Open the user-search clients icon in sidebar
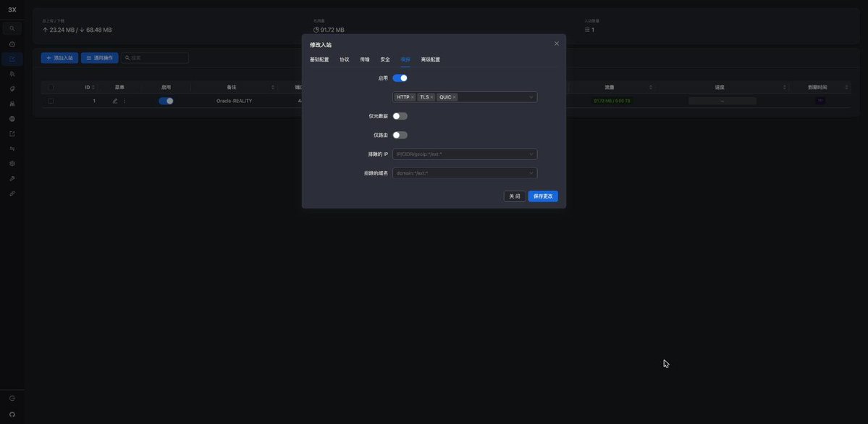The image size is (868, 424). point(12,74)
